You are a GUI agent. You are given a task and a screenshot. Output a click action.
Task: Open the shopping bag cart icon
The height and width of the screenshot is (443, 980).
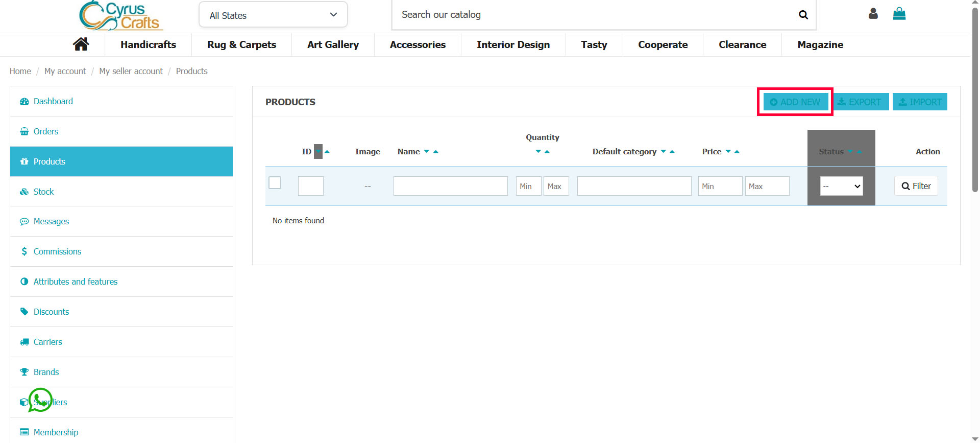point(899,14)
